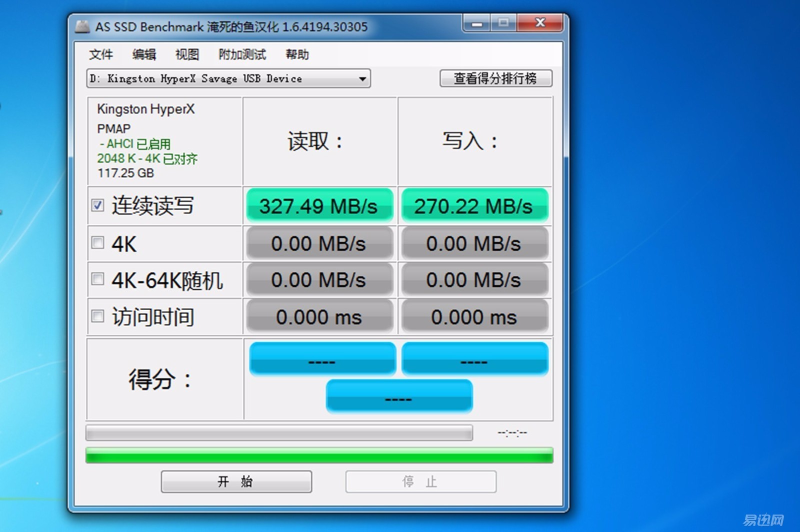This screenshot has width=800, height=532.
Task: Click the PMAP firmware text
Action: click(114, 129)
